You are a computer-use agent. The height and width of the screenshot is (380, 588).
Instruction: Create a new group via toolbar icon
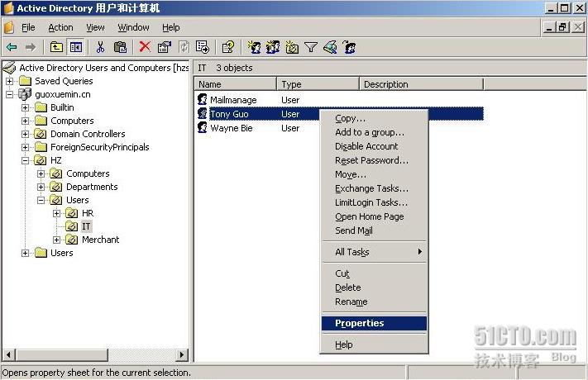click(273, 47)
